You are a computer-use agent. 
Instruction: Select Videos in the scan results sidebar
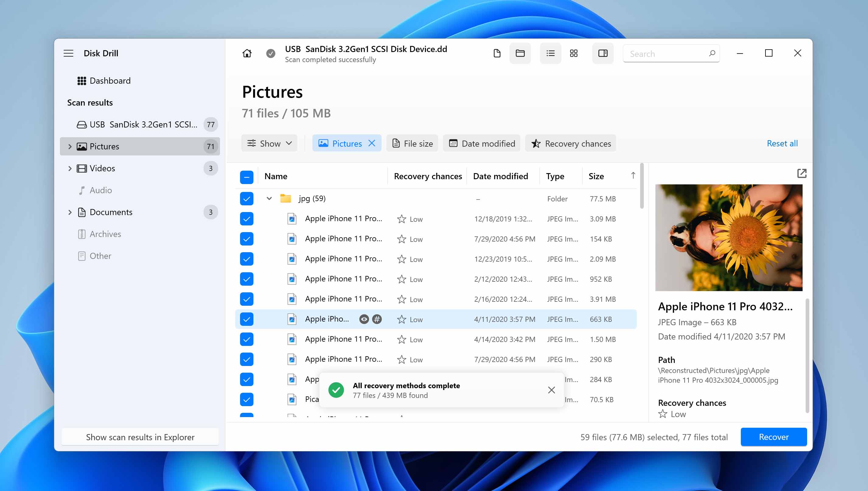(102, 168)
